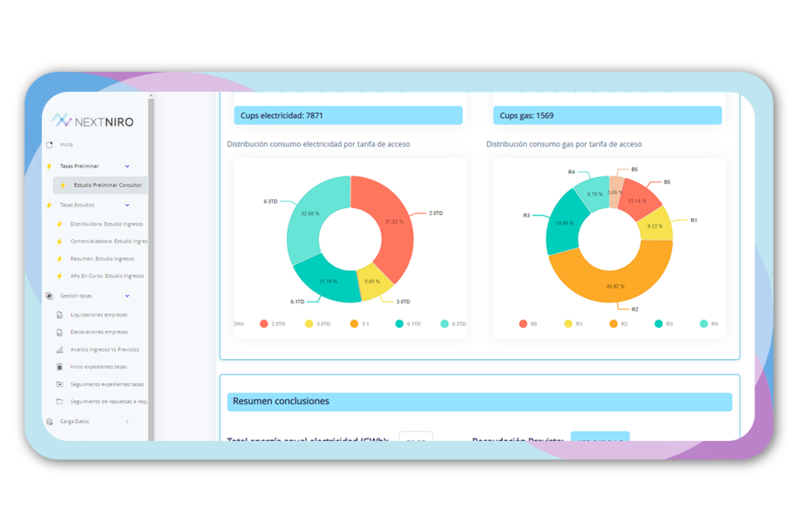Image resolution: width=798 pixels, height=532 pixels.
Task: Toggle the 3.0TD series in the electricity legend
Action: [318, 324]
